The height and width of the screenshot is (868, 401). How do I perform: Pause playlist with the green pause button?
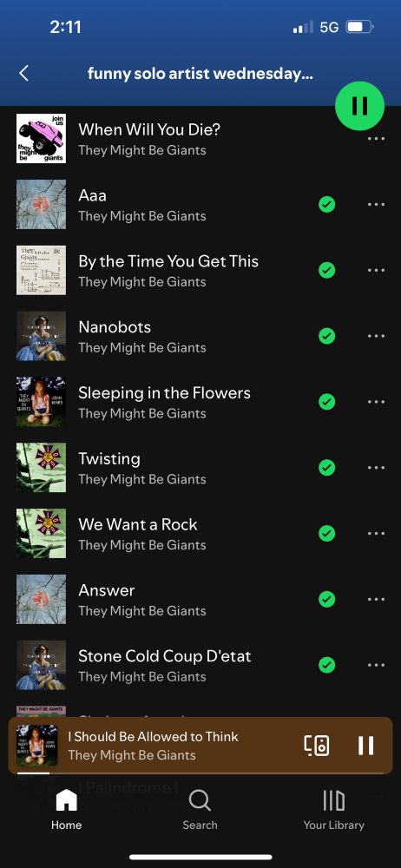[x=359, y=106]
